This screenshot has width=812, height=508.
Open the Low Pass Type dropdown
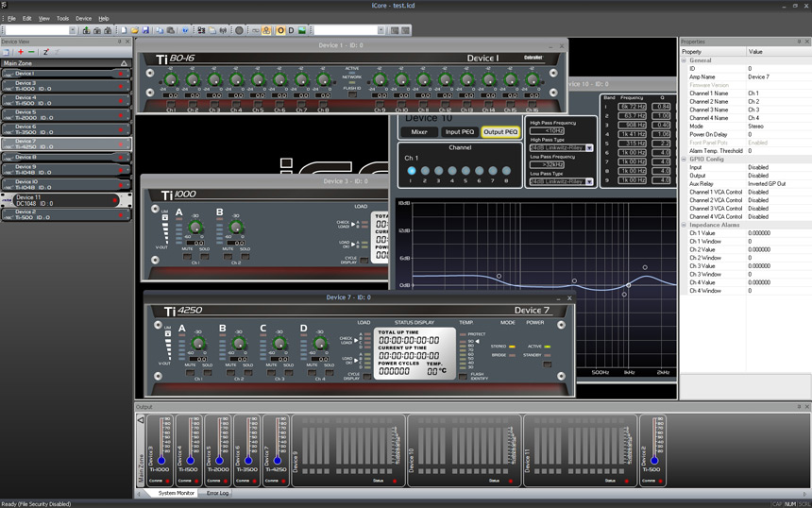coord(589,181)
